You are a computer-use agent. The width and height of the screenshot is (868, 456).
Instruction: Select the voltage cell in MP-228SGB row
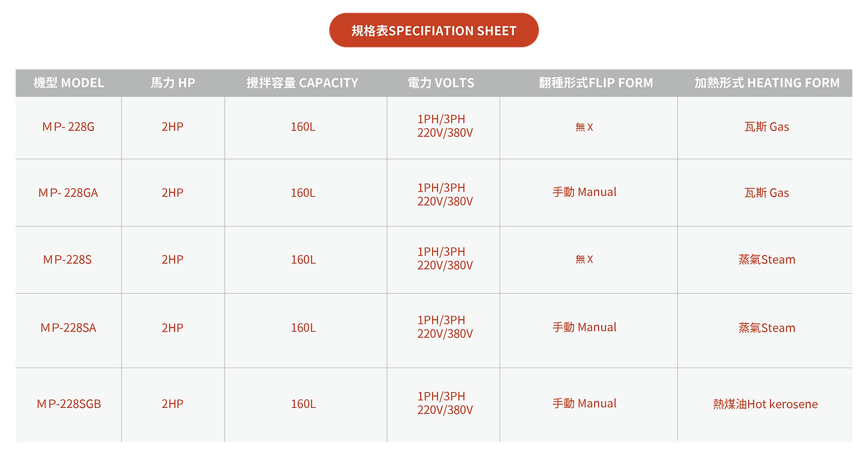pos(445,403)
